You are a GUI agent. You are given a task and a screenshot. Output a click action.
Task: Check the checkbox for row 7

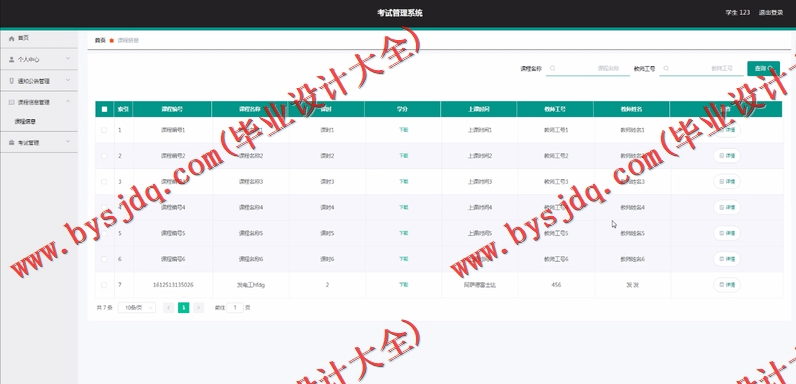point(104,285)
